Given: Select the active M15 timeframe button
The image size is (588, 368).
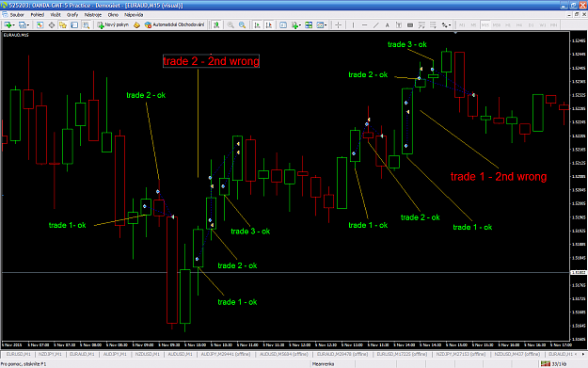Looking at the screenshot, I should pos(485,25).
